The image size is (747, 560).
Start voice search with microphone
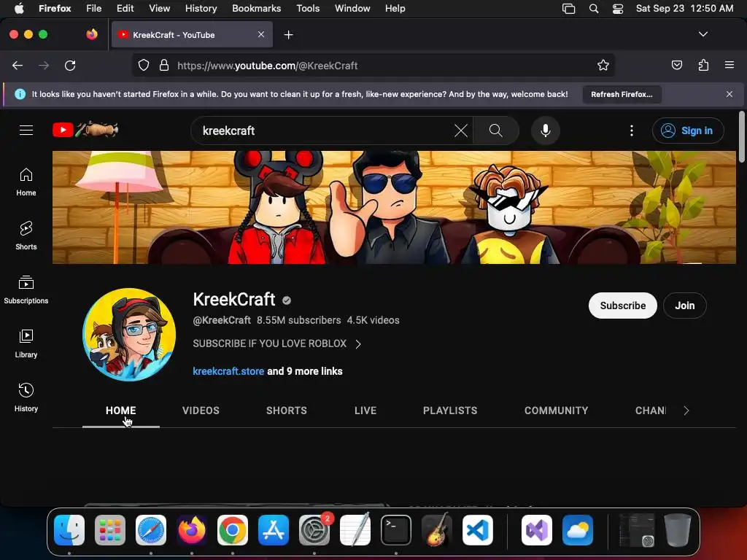[546, 131]
